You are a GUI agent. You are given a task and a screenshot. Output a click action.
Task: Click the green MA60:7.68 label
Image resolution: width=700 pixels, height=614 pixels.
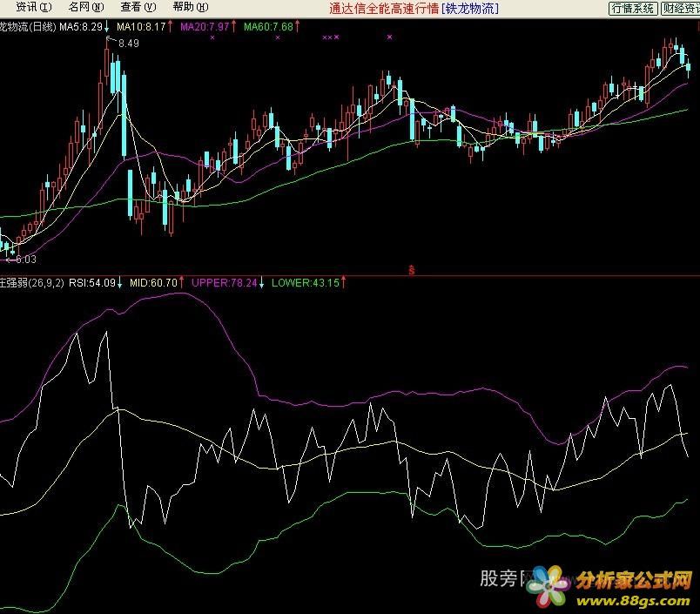click(x=268, y=27)
